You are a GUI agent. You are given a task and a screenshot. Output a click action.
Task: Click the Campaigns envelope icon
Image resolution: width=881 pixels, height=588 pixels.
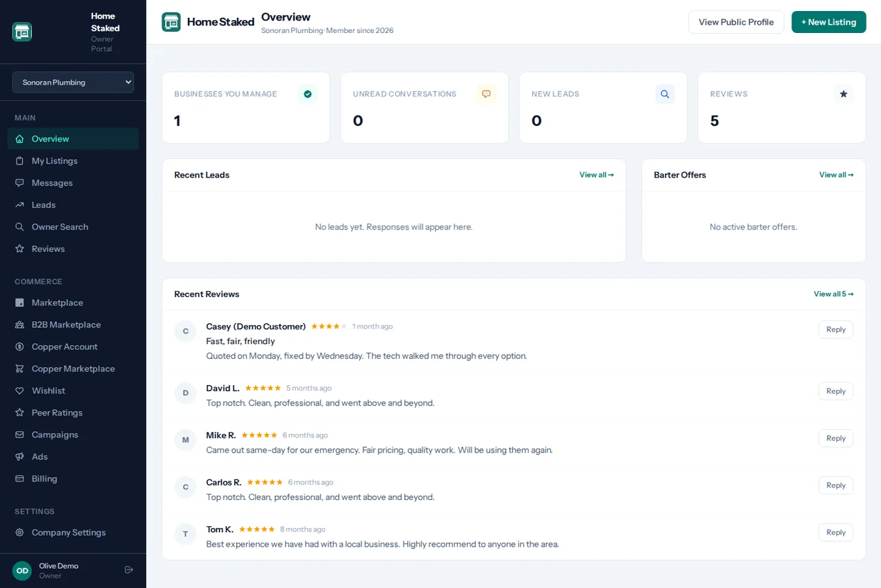pyautogui.click(x=19, y=435)
